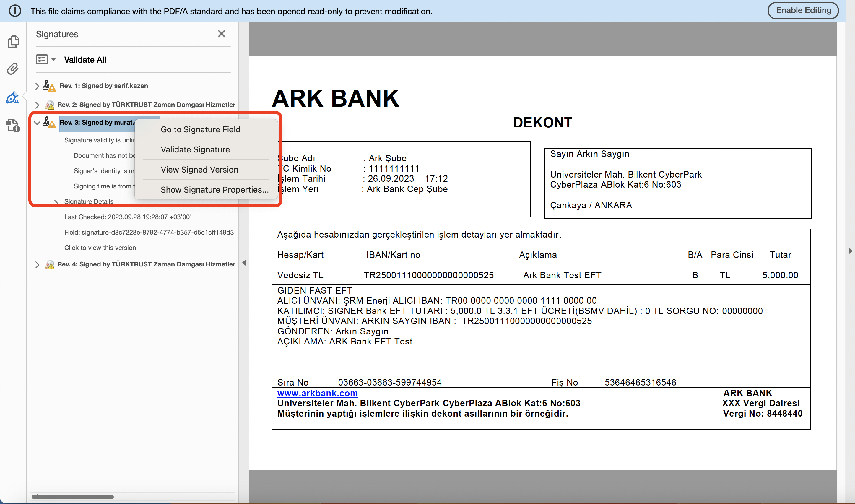The image size is (855, 504).
Task: Click the Enable Editing button
Action: [803, 11]
